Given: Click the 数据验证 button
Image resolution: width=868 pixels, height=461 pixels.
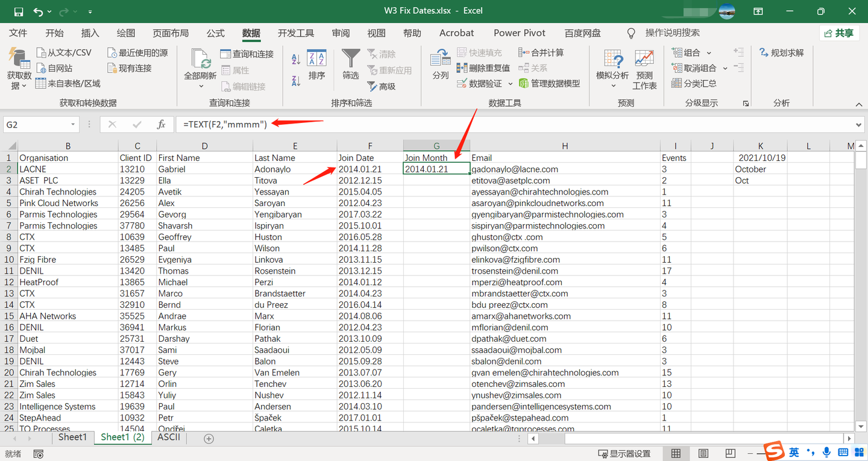Looking at the screenshot, I should coord(480,84).
